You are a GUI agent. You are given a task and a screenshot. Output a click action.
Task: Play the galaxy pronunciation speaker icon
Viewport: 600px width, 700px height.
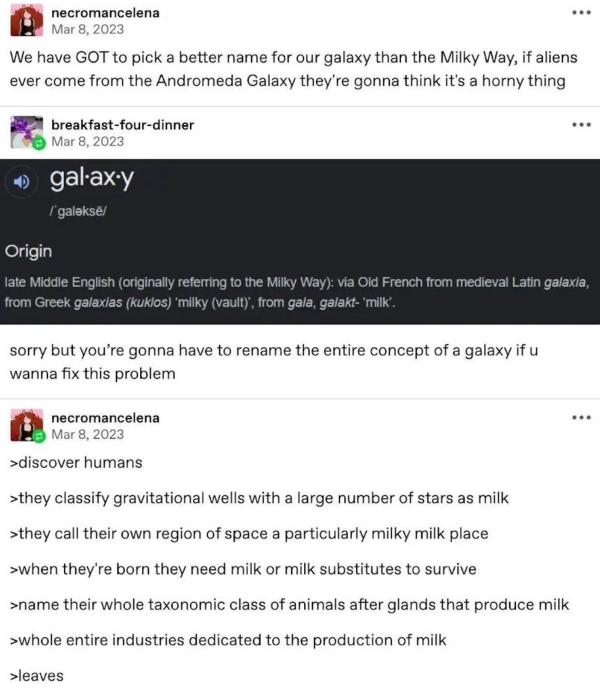(x=21, y=182)
